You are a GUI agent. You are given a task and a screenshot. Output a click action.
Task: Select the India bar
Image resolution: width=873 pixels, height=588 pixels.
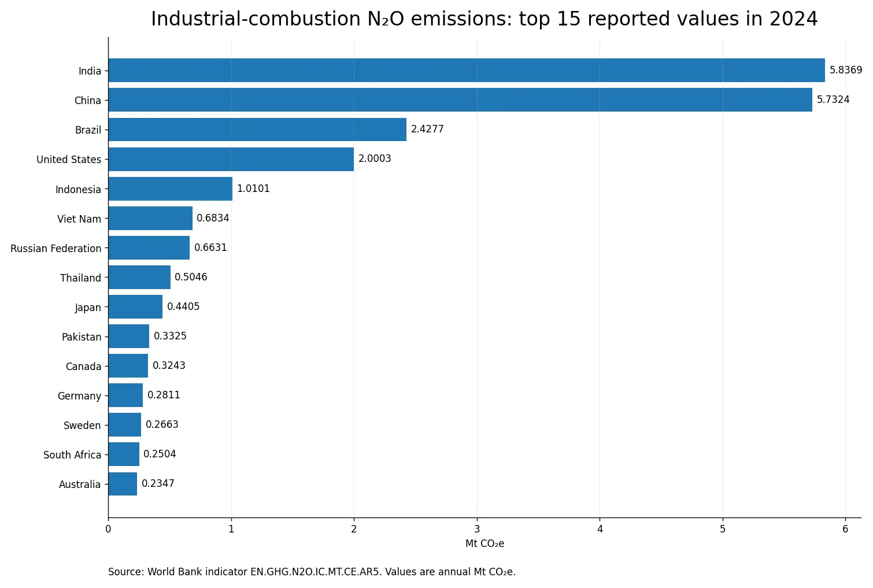coord(467,71)
